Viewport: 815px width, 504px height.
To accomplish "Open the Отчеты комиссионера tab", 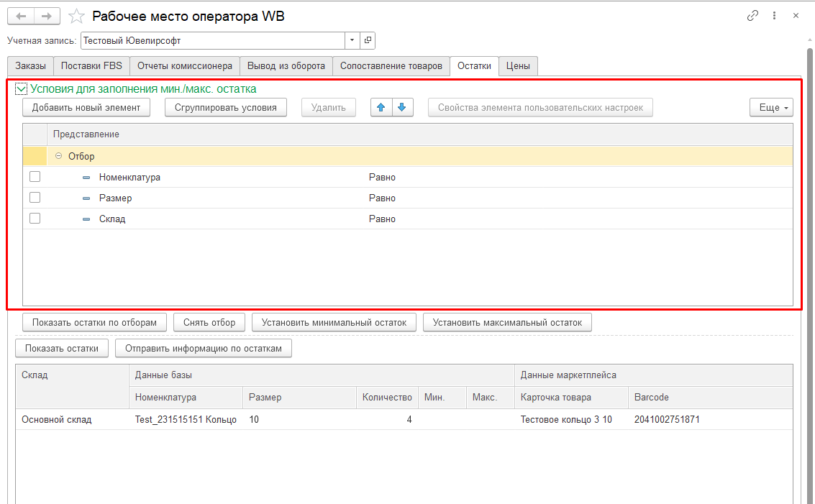I will (x=185, y=66).
